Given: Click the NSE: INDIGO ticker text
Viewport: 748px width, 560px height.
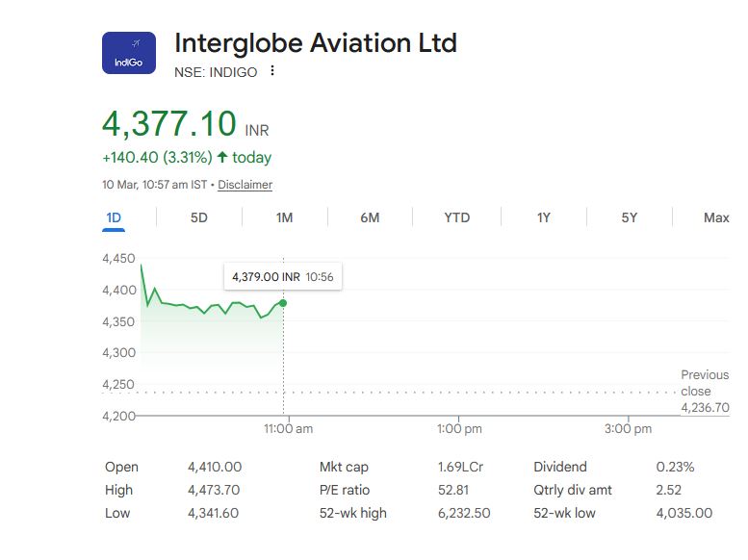Looking at the screenshot, I should (x=216, y=72).
